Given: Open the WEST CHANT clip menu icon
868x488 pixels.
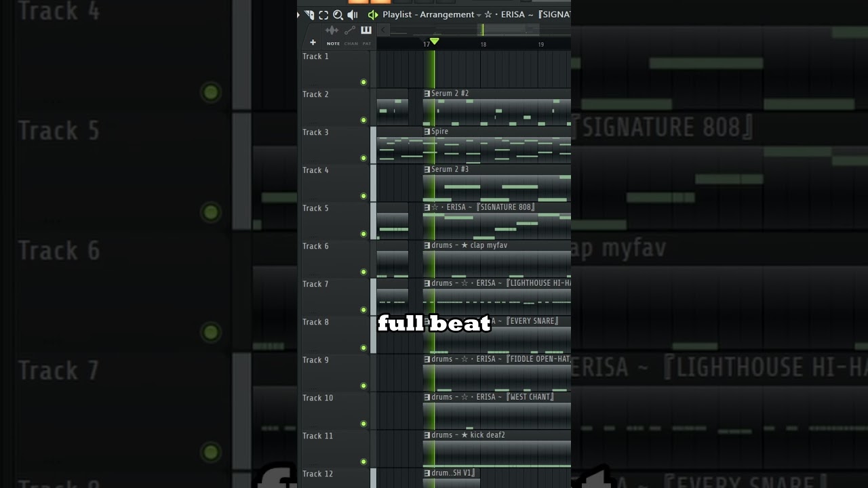Looking at the screenshot, I should tap(427, 397).
